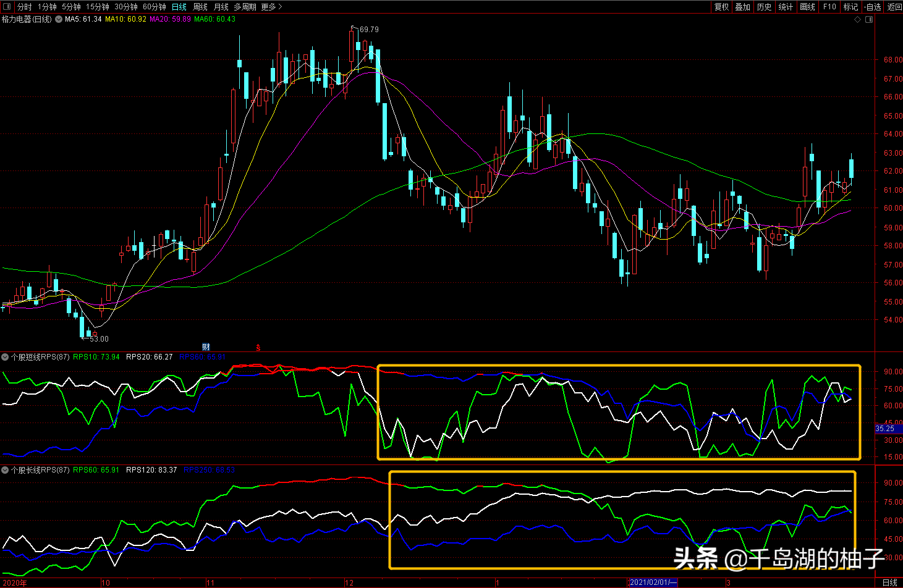Viewport: 903px width, 588px height.
Task: Click the 68.00 price axis label
Action: pos(893,60)
